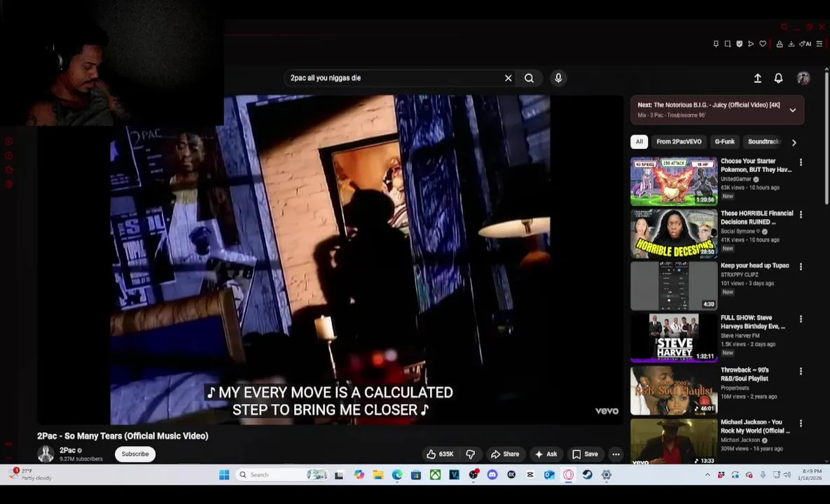The height and width of the screenshot is (504, 830).
Task: Open options for Michael Jackson video
Action: [801, 423]
